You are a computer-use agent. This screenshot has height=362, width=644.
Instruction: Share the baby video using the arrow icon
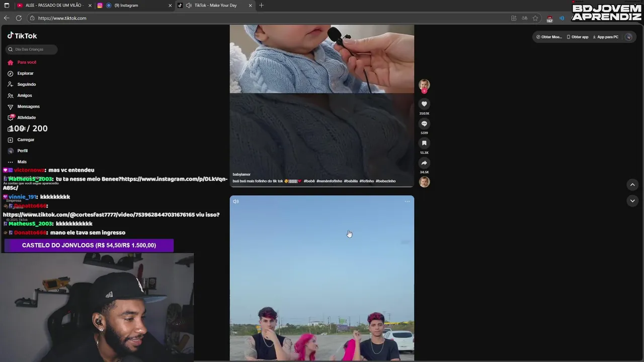pos(424,163)
